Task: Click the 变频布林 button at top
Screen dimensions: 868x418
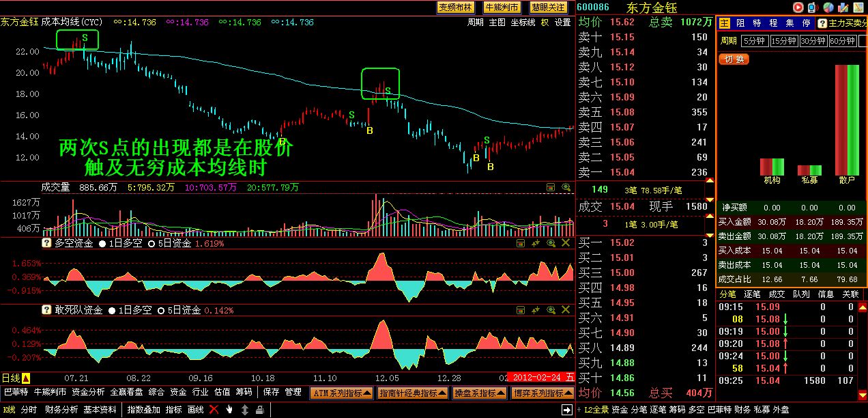Action: 455,8
